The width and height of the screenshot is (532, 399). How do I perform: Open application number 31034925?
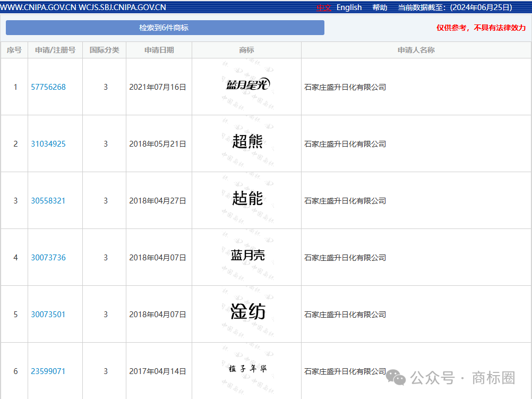pyautogui.click(x=48, y=143)
